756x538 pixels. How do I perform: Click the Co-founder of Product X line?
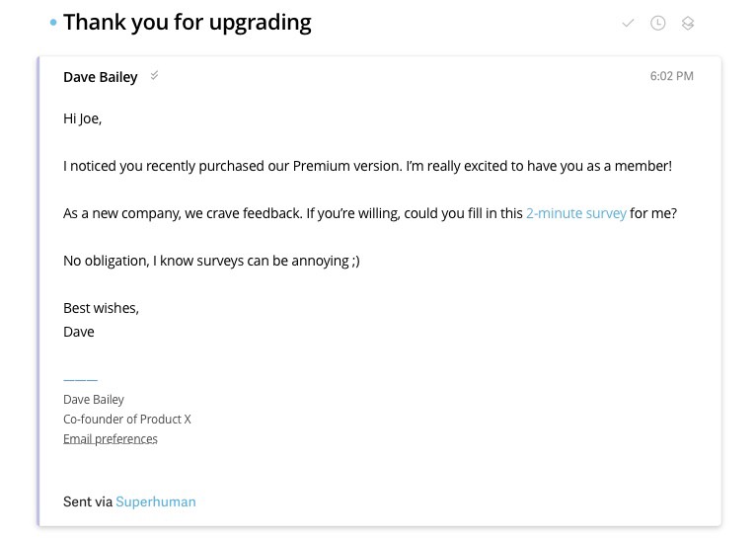[127, 419]
